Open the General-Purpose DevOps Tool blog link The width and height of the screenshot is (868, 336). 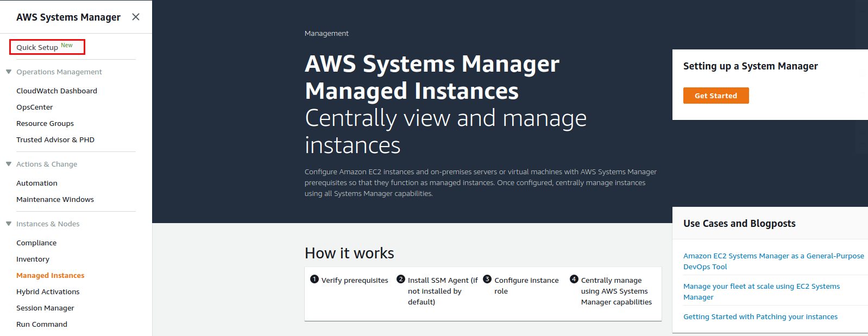coord(773,261)
